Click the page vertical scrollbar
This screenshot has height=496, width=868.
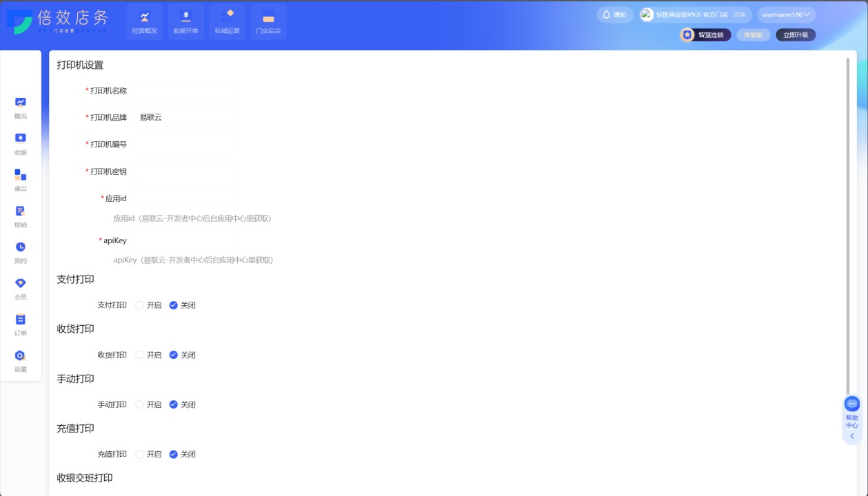[848, 227]
